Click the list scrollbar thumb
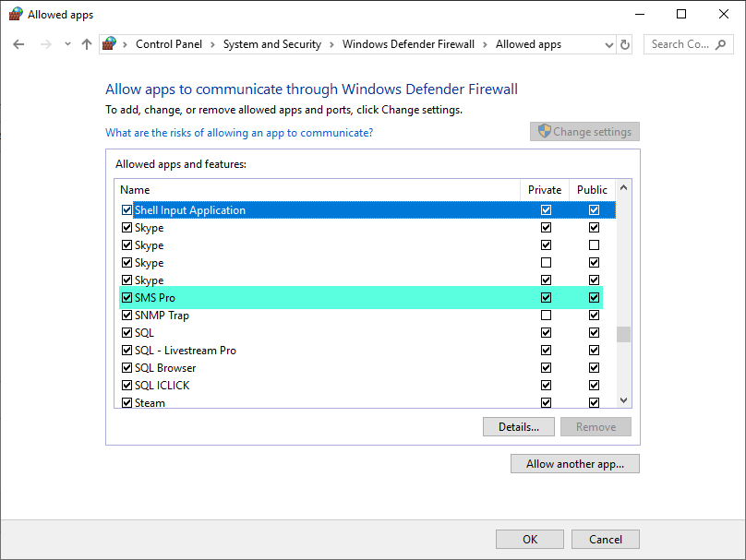The height and width of the screenshot is (560, 746). point(624,334)
